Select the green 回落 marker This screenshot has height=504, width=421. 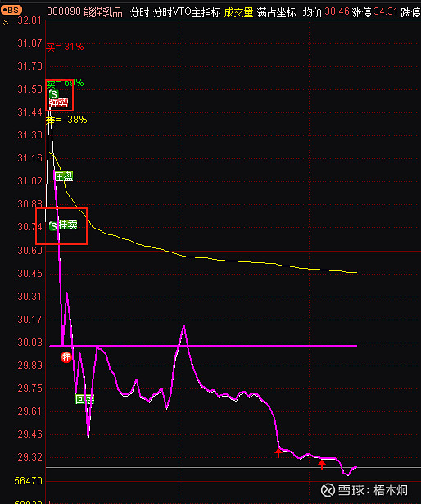point(85,399)
